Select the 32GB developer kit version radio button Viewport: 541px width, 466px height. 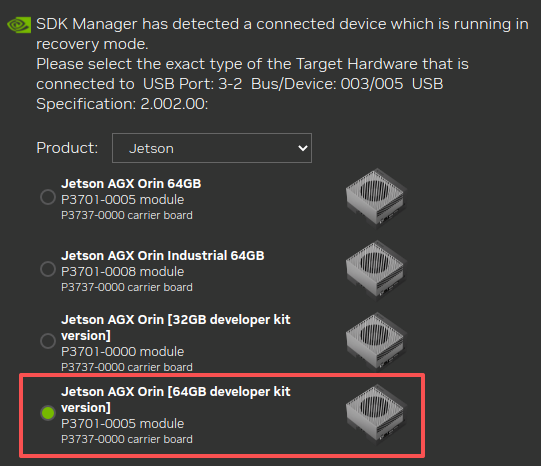[x=48, y=341]
